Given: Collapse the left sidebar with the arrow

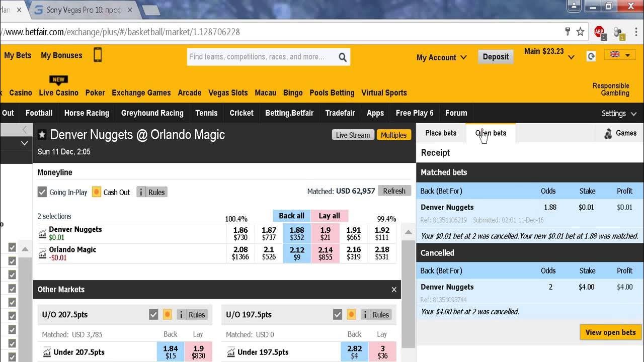Looking at the screenshot, I should tap(24, 130).
